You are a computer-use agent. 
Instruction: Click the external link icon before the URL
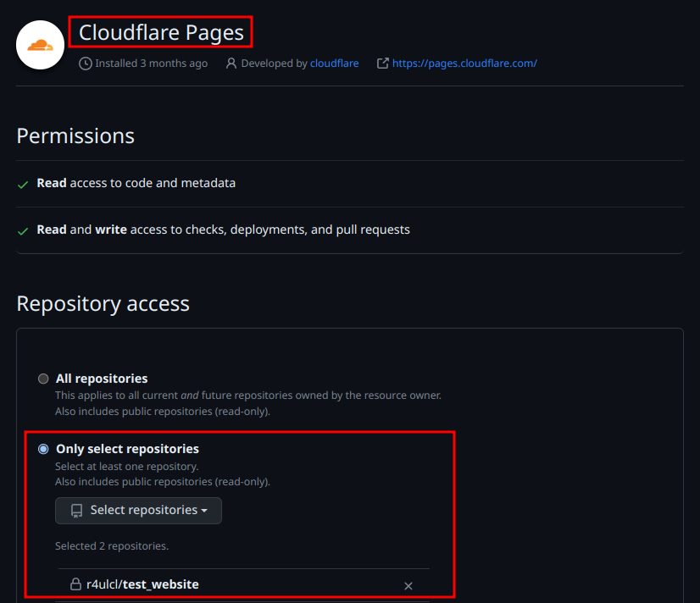382,63
